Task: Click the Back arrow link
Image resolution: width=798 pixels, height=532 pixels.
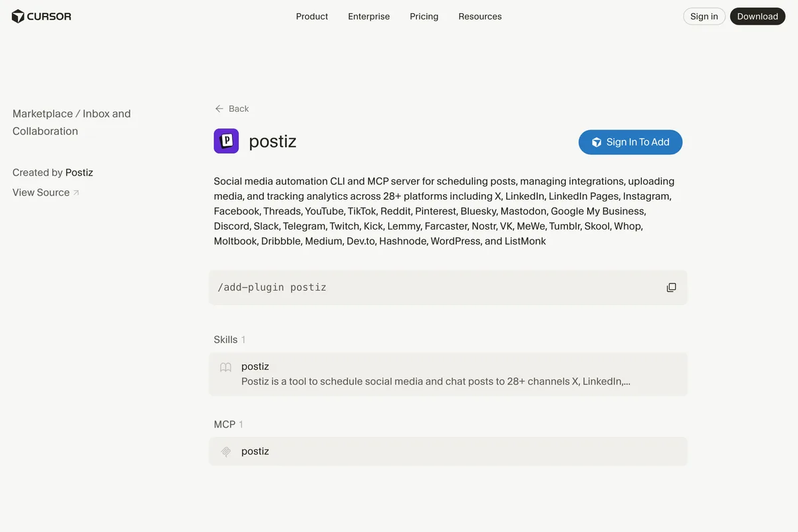Action: click(232, 108)
